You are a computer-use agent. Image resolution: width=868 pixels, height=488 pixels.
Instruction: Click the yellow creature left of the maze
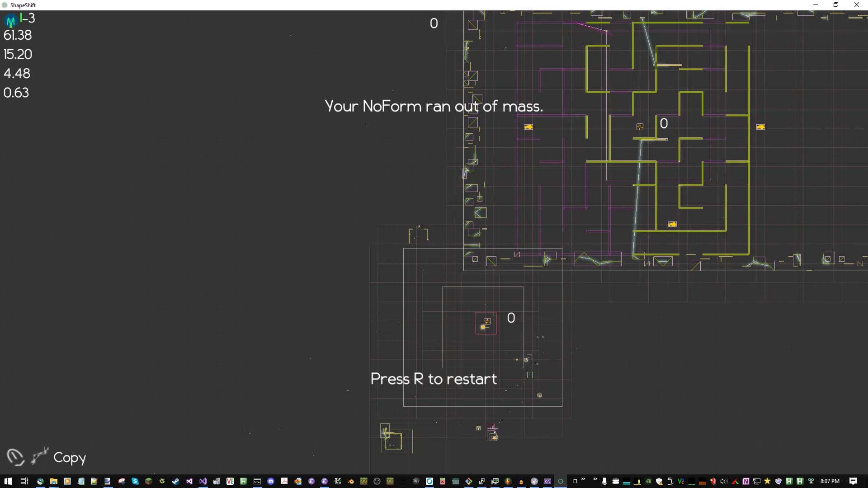528,127
